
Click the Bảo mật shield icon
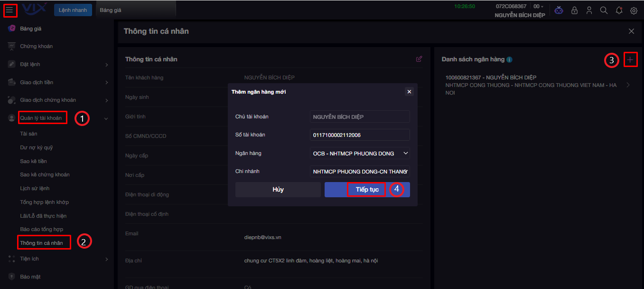tap(12, 277)
